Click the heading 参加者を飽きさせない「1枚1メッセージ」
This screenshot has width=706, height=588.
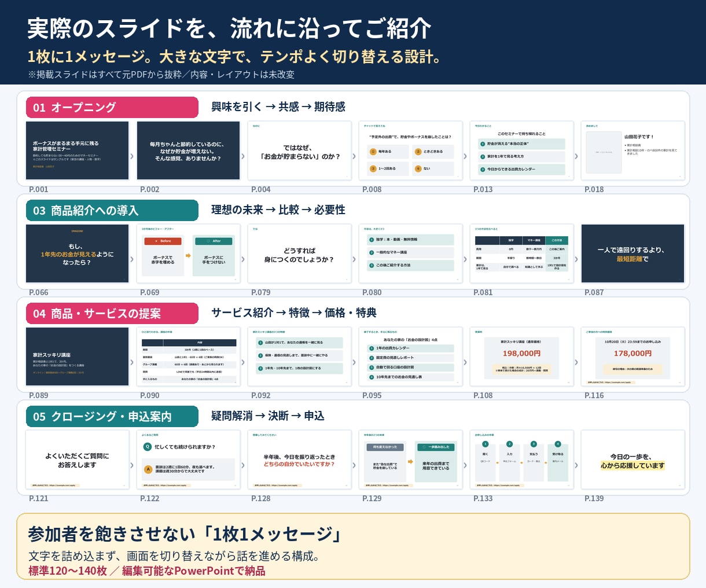[x=185, y=533]
